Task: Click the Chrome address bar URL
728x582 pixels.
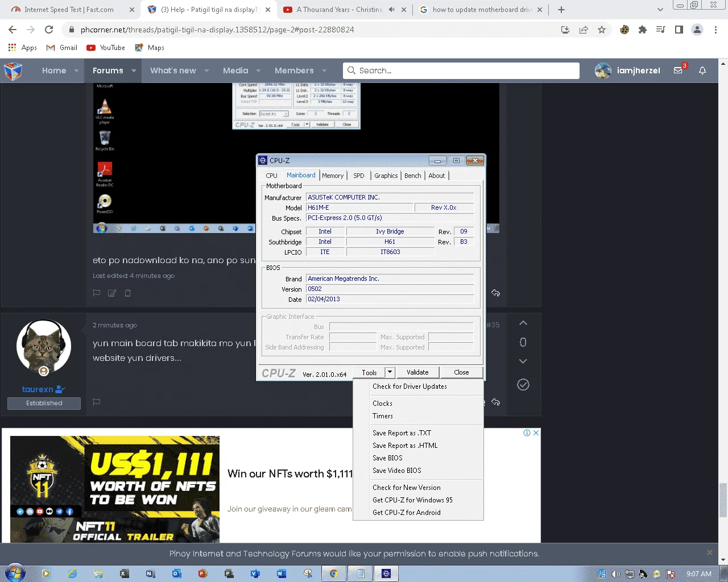Action: tap(217, 30)
